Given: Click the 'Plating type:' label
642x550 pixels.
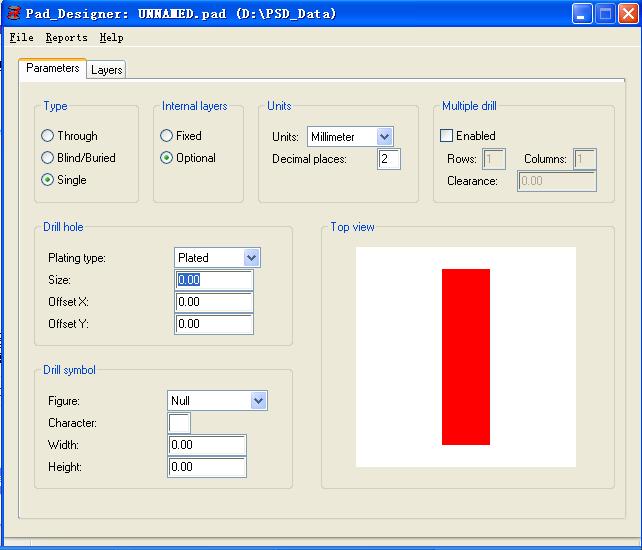Looking at the screenshot, I should [x=77, y=258].
